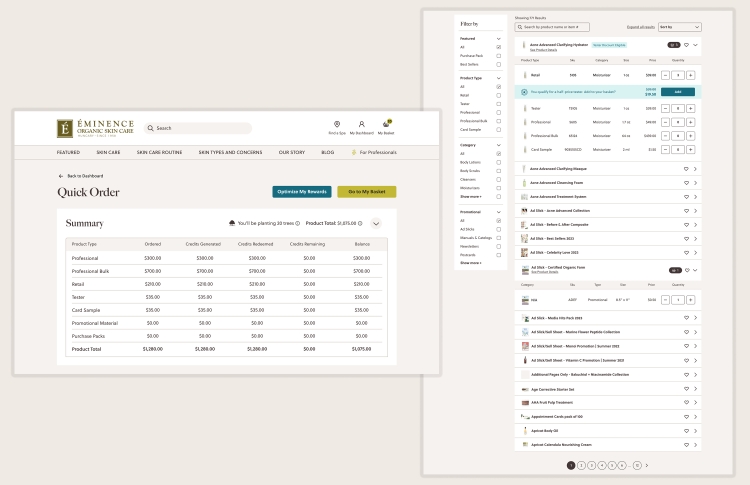The width and height of the screenshot is (750, 485).
Task: Collapse the Featured filter group
Action: coord(498,39)
